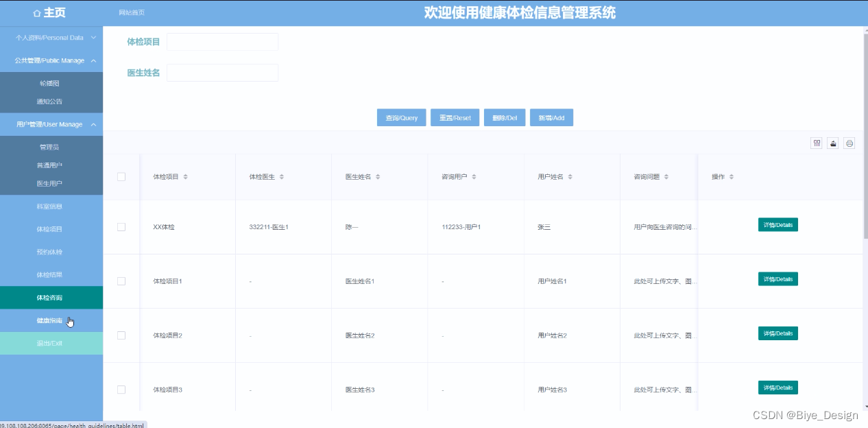Sort by 用户姓名 column arrows
This screenshot has height=428, width=868.
[570, 177]
